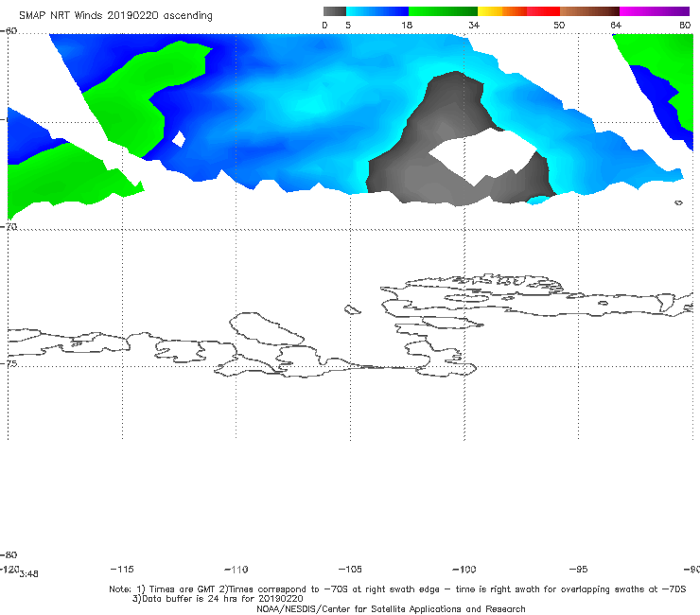The width and height of the screenshot is (700, 615).
Task: Click the color bar label "18"
Action: tap(407, 26)
